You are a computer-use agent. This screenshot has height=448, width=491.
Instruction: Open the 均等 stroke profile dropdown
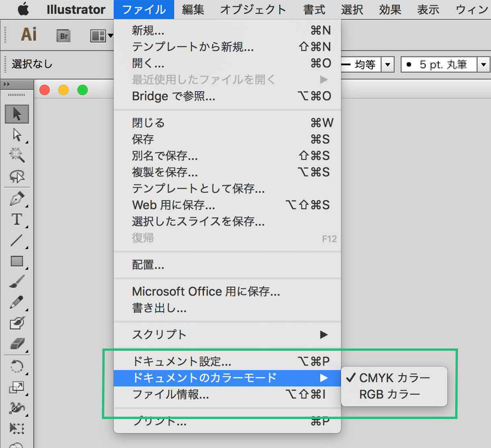pos(388,64)
